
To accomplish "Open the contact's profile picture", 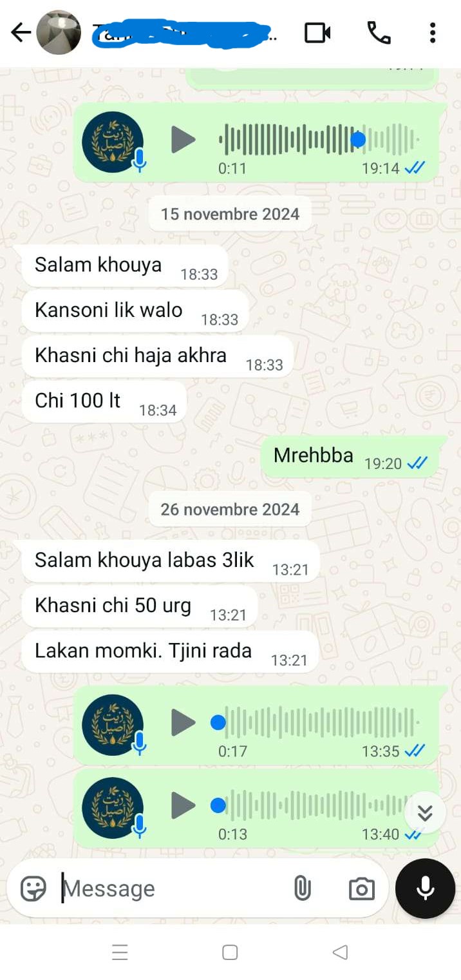I will tap(59, 33).
